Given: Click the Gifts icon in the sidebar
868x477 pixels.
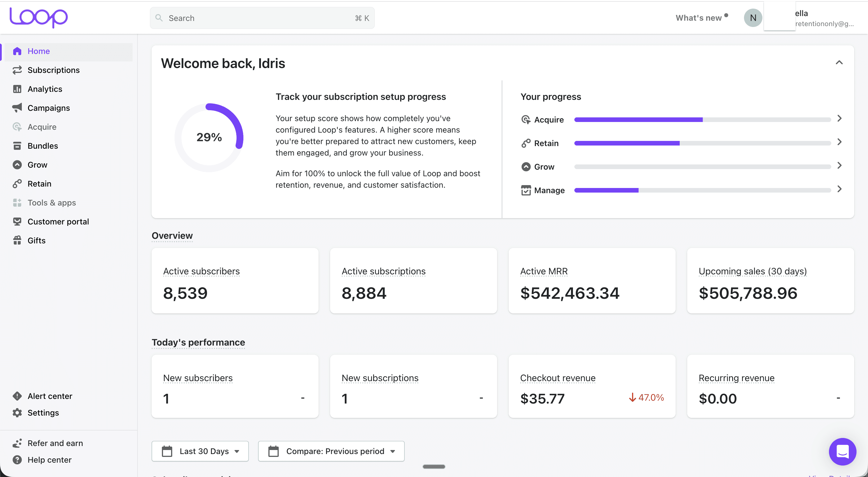Looking at the screenshot, I should tap(17, 240).
